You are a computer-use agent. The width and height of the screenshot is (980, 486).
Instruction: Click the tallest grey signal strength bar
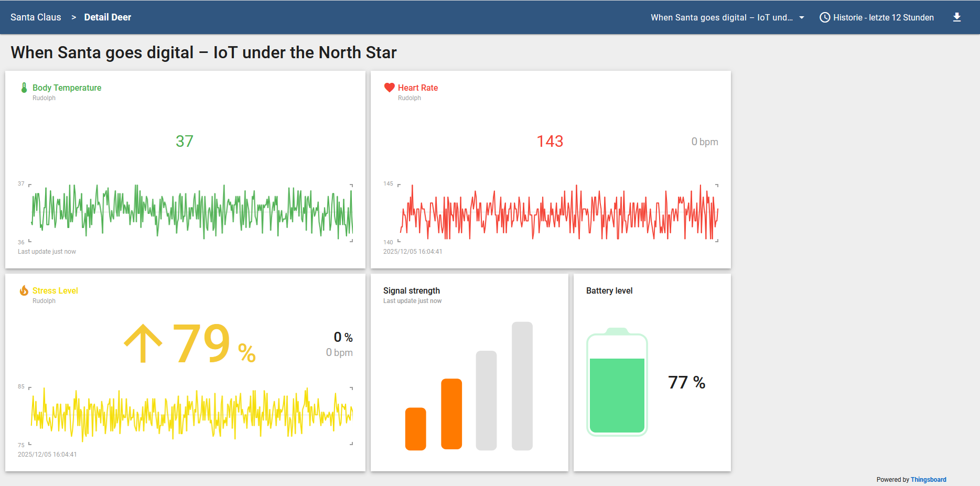coord(522,386)
